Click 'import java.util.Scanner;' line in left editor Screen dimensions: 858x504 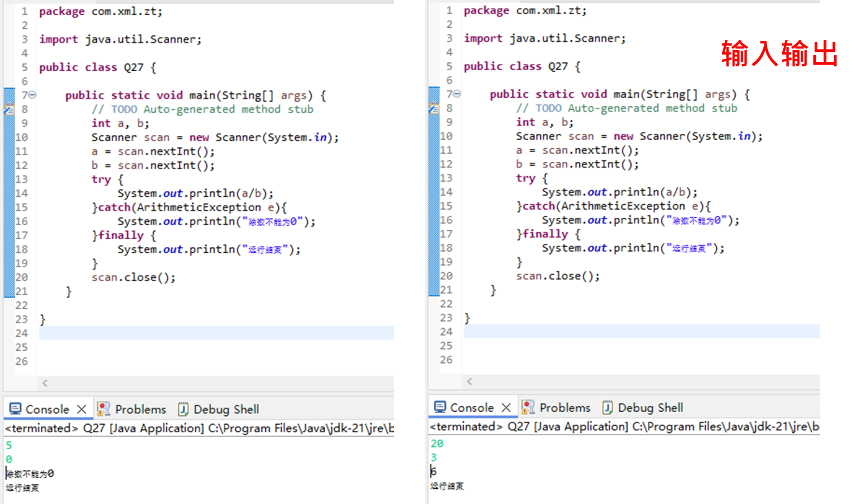pyautogui.click(x=121, y=39)
